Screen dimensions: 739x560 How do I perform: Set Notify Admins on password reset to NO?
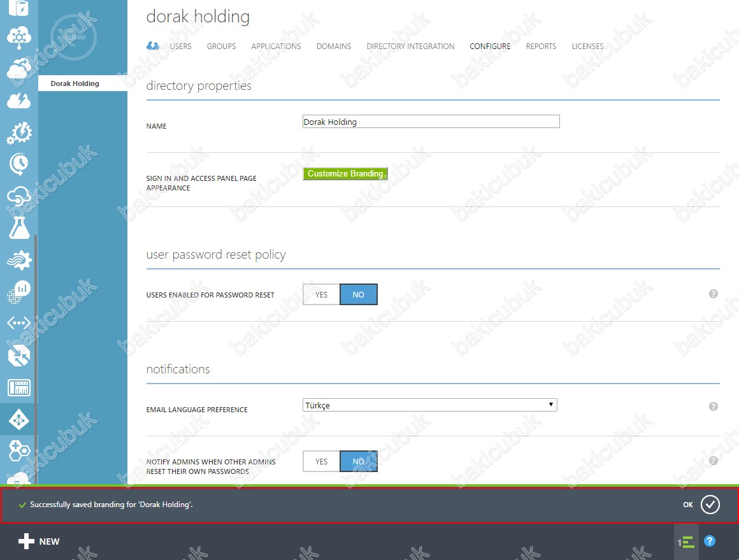point(358,461)
